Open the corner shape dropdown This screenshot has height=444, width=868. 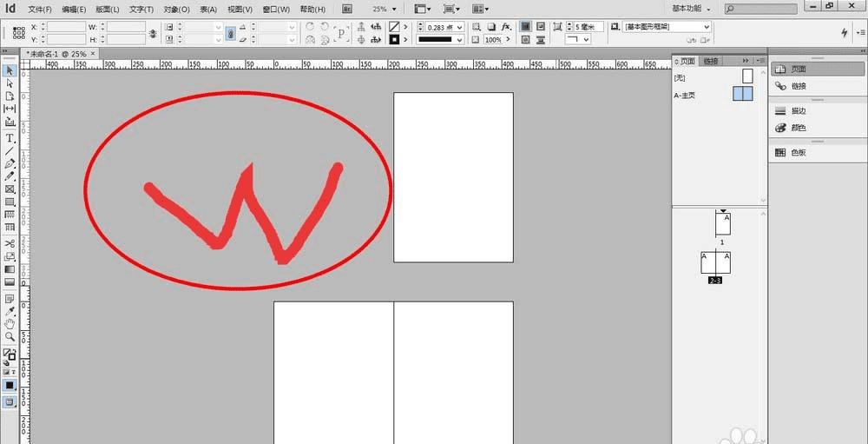click(577, 39)
